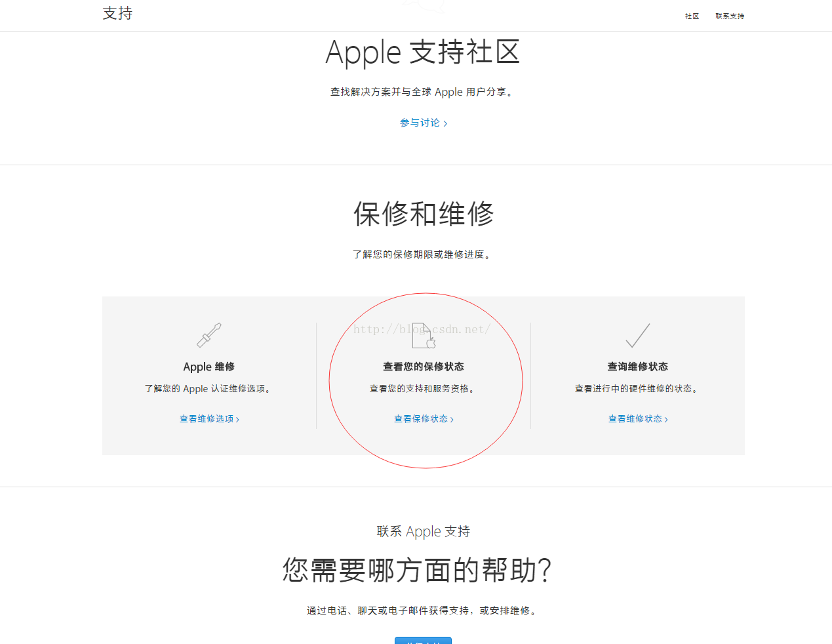The image size is (832, 644).
Task: Click the Apple 维修 heading
Action: pos(209,367)
